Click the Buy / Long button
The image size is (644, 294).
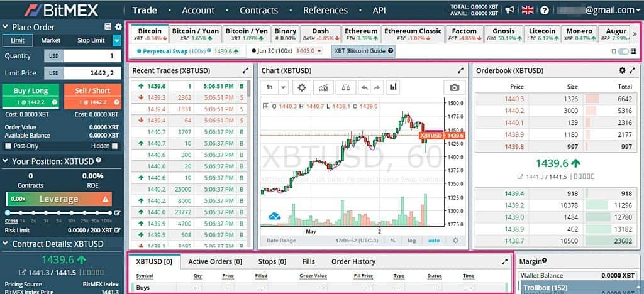click(31, 96)
